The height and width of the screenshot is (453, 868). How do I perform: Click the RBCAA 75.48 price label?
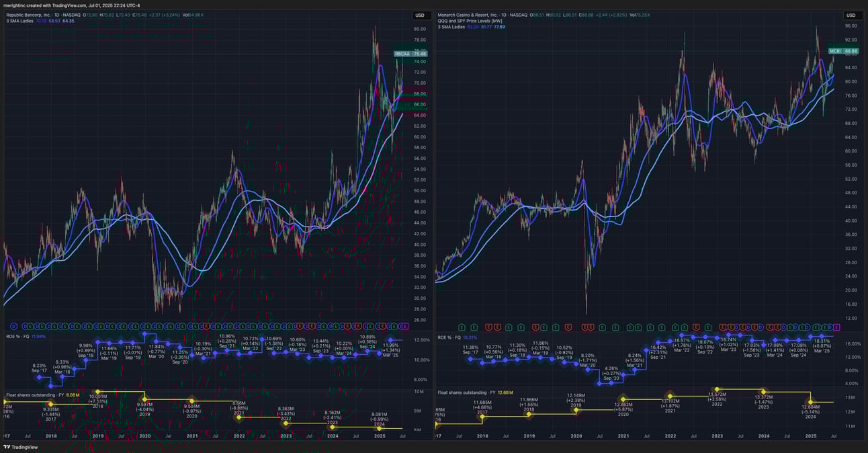coord(411,54)
